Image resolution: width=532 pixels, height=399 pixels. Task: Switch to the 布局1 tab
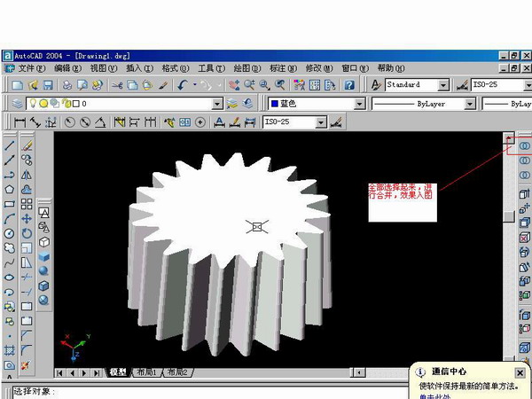click(x=146, y=372)
